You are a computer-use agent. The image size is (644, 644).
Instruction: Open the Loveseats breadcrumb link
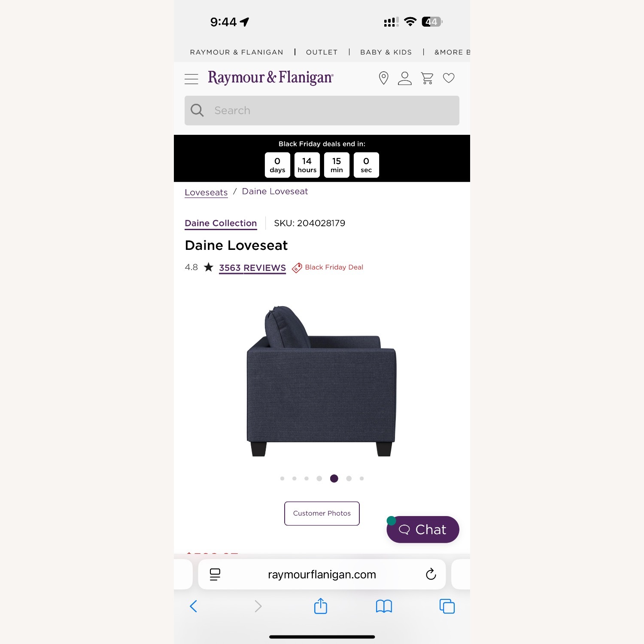tap(206, 192)
